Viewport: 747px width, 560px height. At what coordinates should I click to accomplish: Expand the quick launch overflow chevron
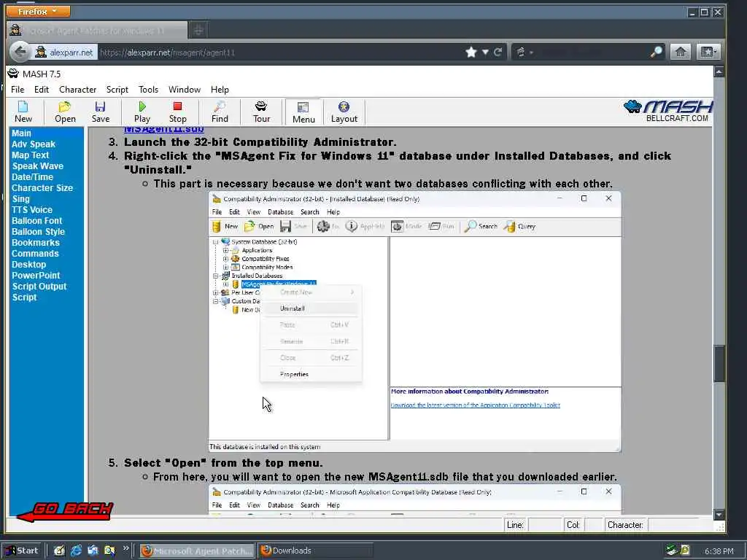click(125, 548)
